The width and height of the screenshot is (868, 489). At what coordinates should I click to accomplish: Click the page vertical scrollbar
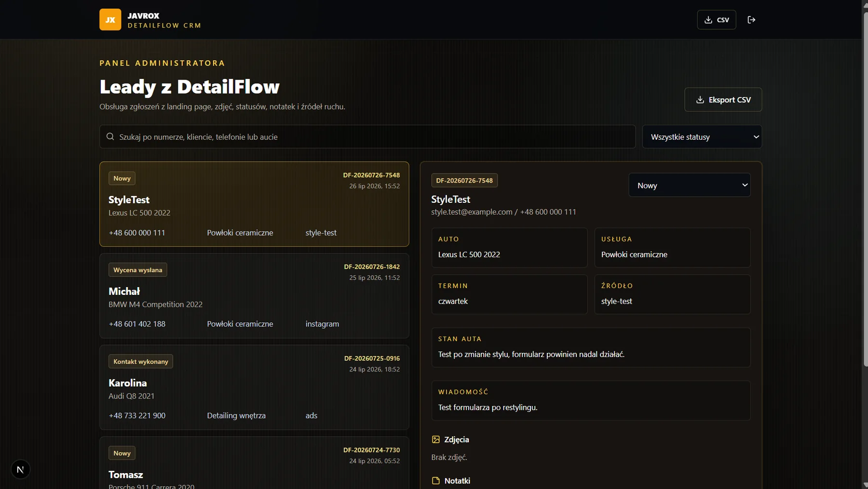pos(865,193)
